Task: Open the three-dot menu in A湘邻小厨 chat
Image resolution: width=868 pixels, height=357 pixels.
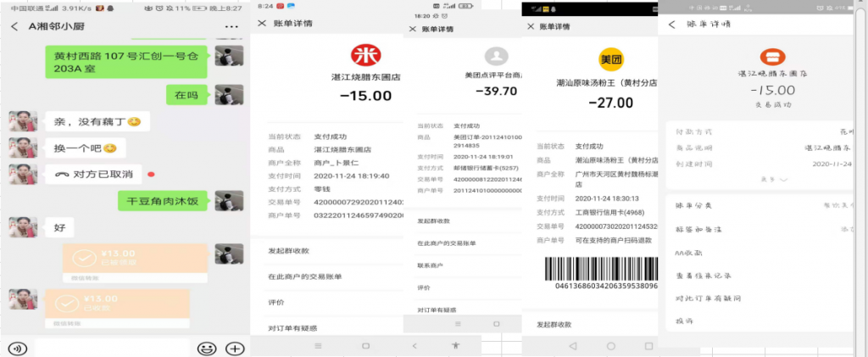Action: coord(231,27)
